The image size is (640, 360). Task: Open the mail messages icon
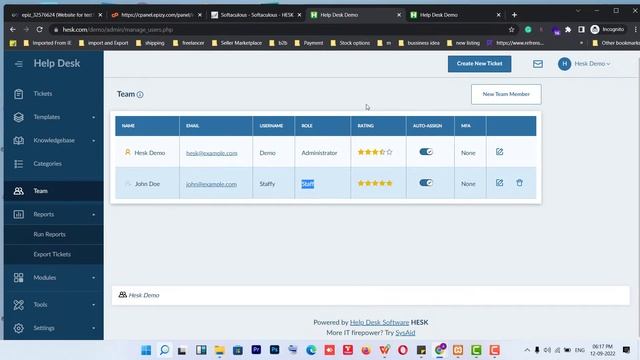538,64
